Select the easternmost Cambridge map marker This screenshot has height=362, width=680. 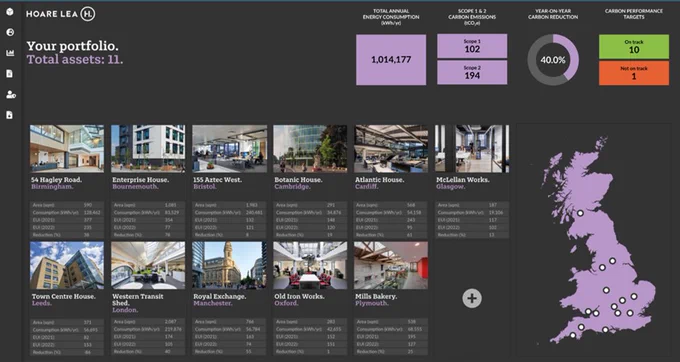coord(634,297)
